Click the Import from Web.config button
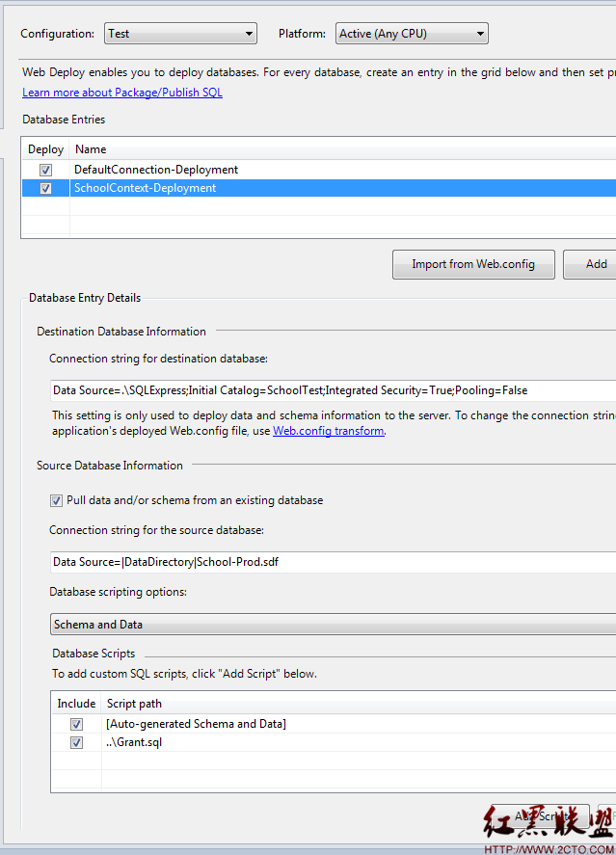 click(473, 264)
